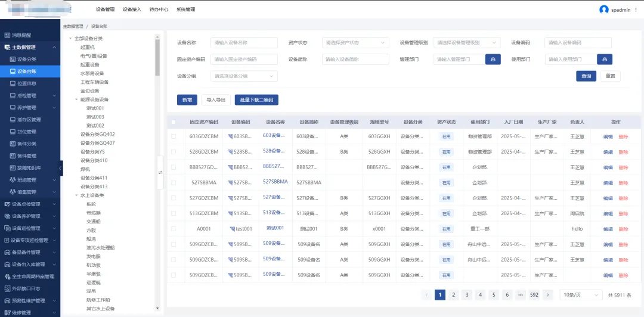Viewport: 644px width, 317px height.
Task: Click the category tree vertical scrollbar thumb
Action: click(157, 57)
